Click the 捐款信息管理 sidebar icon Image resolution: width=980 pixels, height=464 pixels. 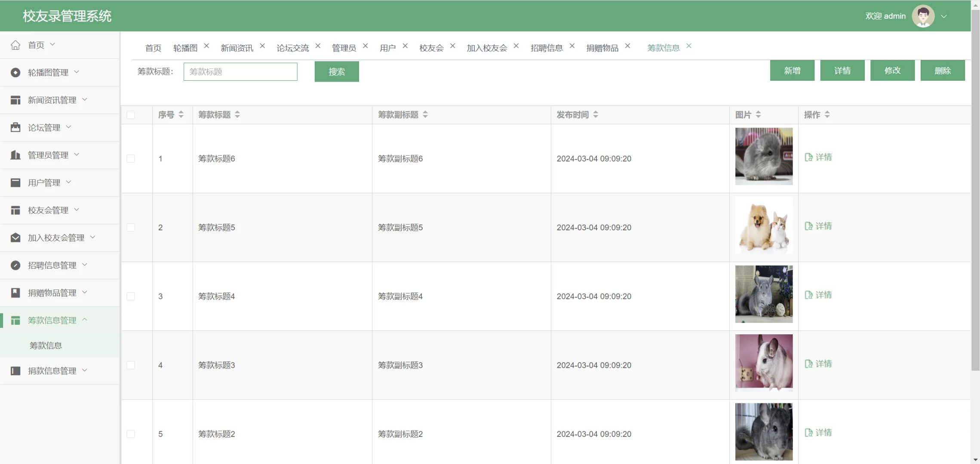point(15,370)
